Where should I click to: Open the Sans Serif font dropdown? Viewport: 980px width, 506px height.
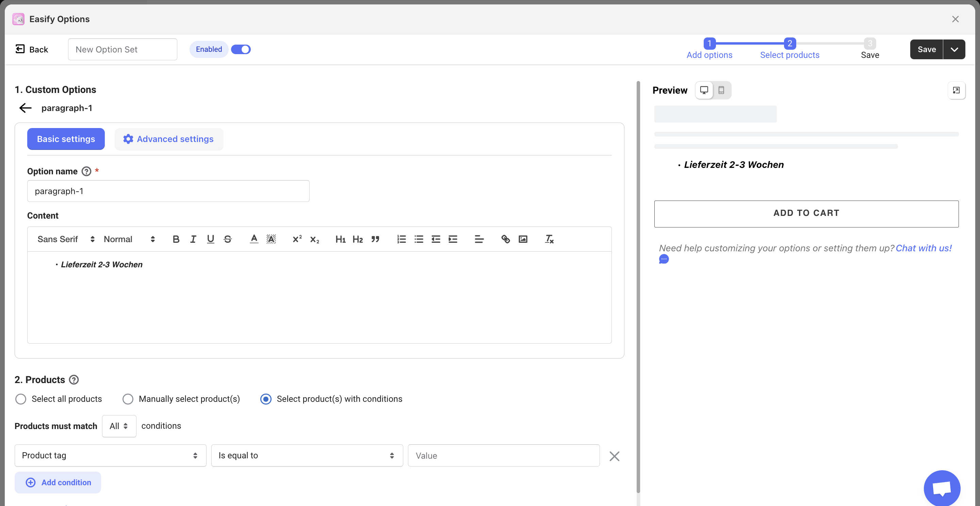pos(65,239)
